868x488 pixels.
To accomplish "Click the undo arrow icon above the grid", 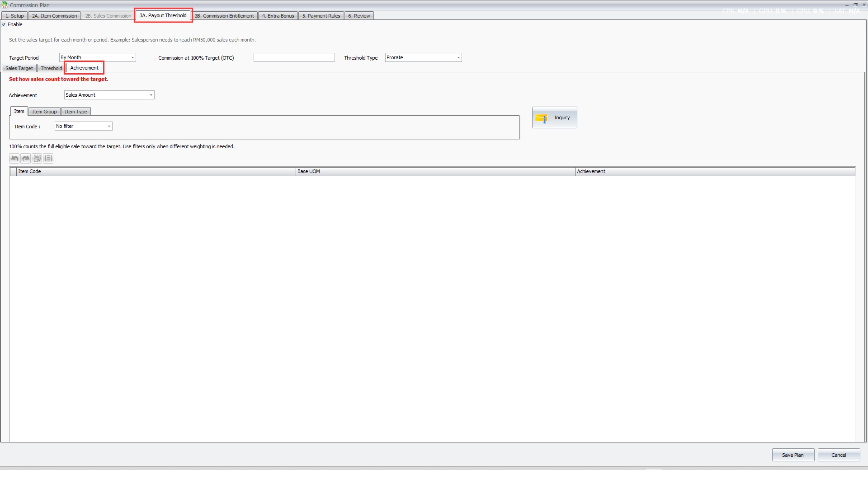I will (x=14, y=159).
